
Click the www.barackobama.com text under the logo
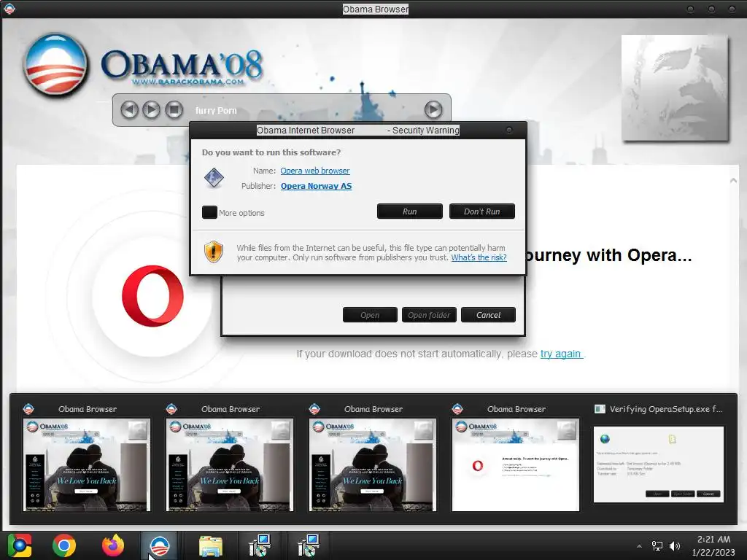(x=187, y=82)
